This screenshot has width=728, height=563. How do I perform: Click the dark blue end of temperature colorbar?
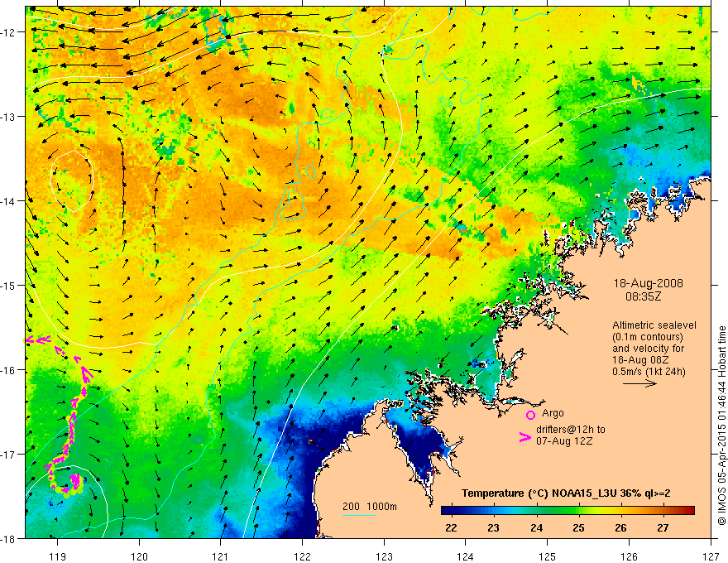click(447, 511)
